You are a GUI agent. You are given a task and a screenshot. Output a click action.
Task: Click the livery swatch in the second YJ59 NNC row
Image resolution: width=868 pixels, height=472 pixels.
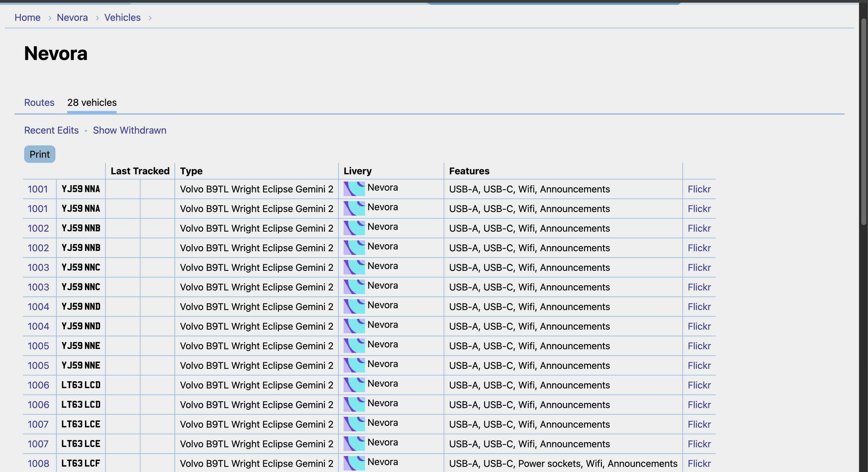point(354,287)
